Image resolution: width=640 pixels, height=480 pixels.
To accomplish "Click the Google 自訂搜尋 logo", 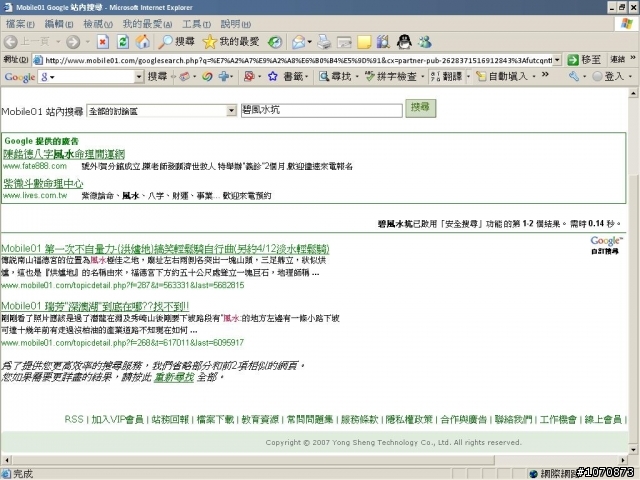I will point(606,245).
